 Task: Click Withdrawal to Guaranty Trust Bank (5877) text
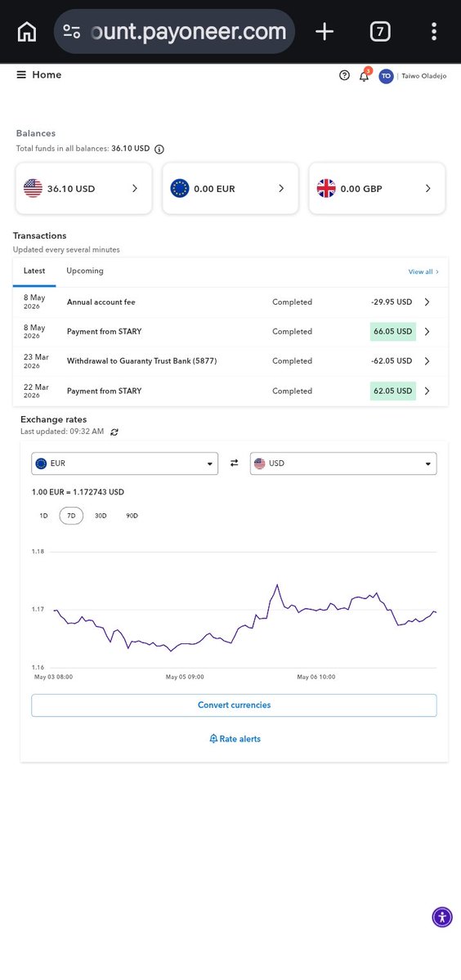[141, 360]
